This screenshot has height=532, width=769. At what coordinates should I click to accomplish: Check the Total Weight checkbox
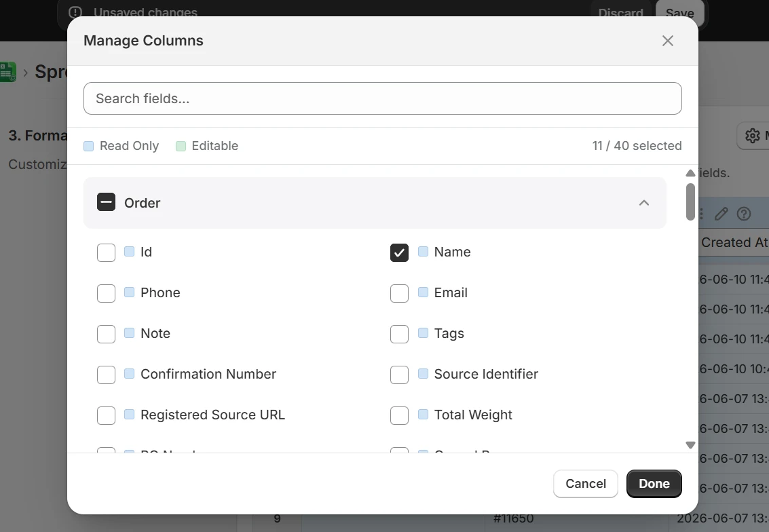click(x=399, y=415)
